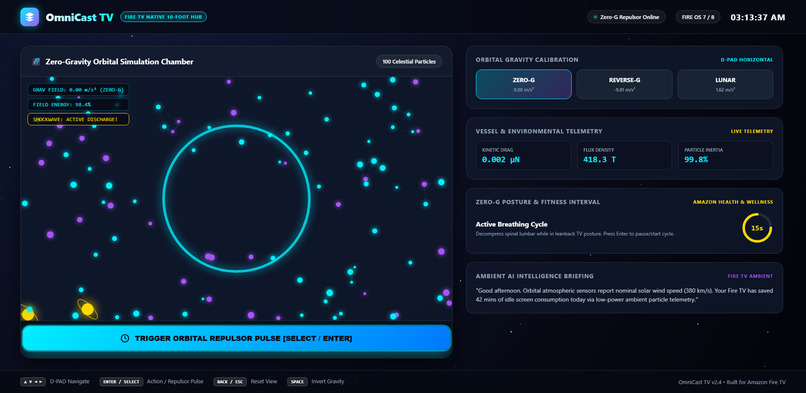Click the ambient AI briefing quote text
This screenshot has height=393, width=806.
click(x=624, y=294)
